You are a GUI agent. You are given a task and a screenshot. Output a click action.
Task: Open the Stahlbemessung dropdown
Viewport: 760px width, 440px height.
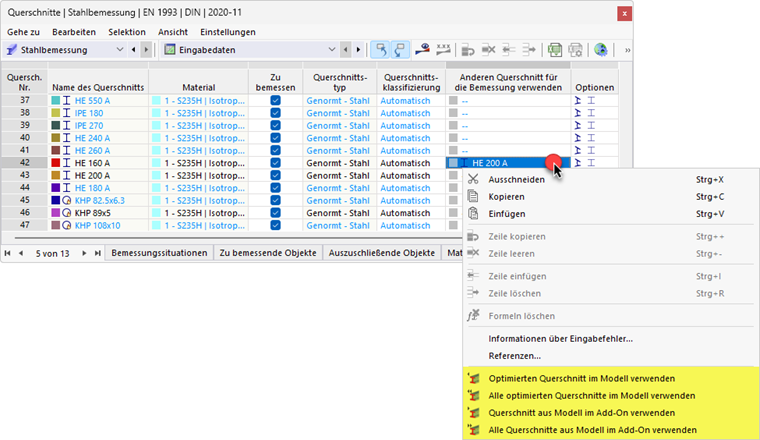point(121,49)
